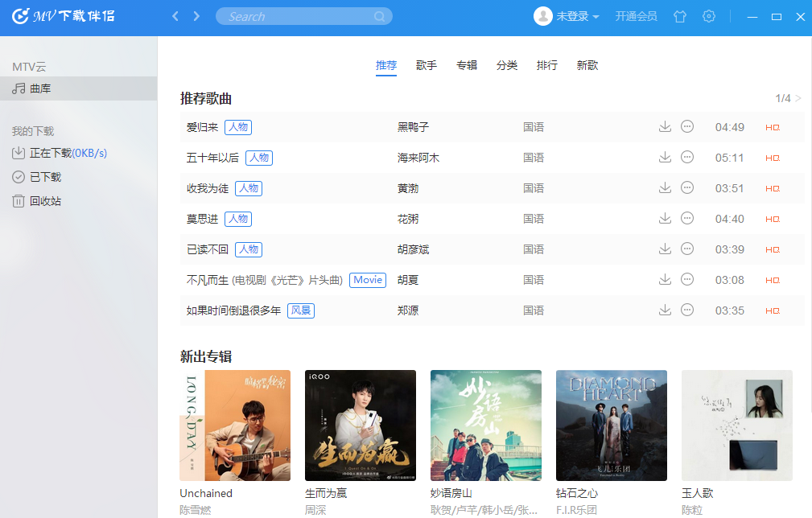This screenshot has width=812, height=518.
Task: Go forward with the right arrow
Action: pos(196,16)
